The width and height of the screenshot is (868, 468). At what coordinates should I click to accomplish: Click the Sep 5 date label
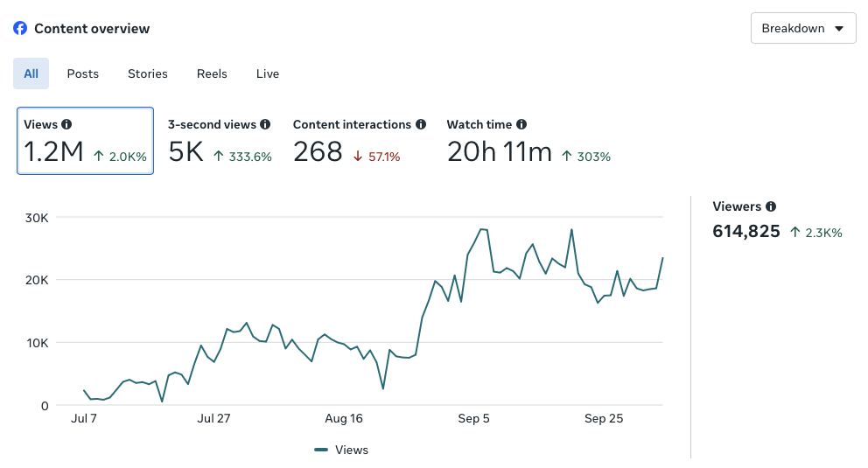[474, 418]
